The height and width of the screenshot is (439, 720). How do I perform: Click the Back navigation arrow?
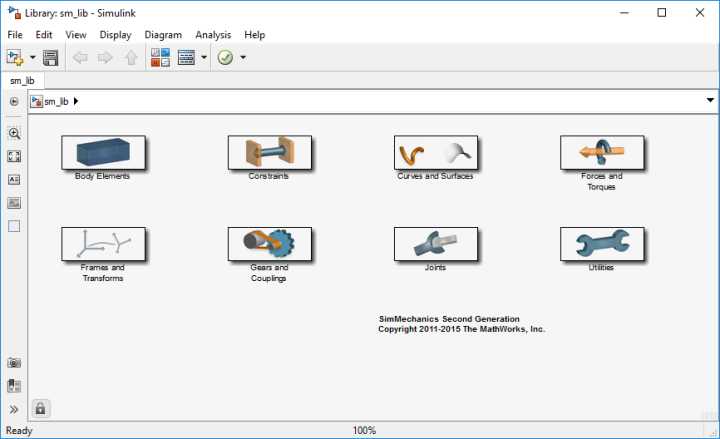80,58
